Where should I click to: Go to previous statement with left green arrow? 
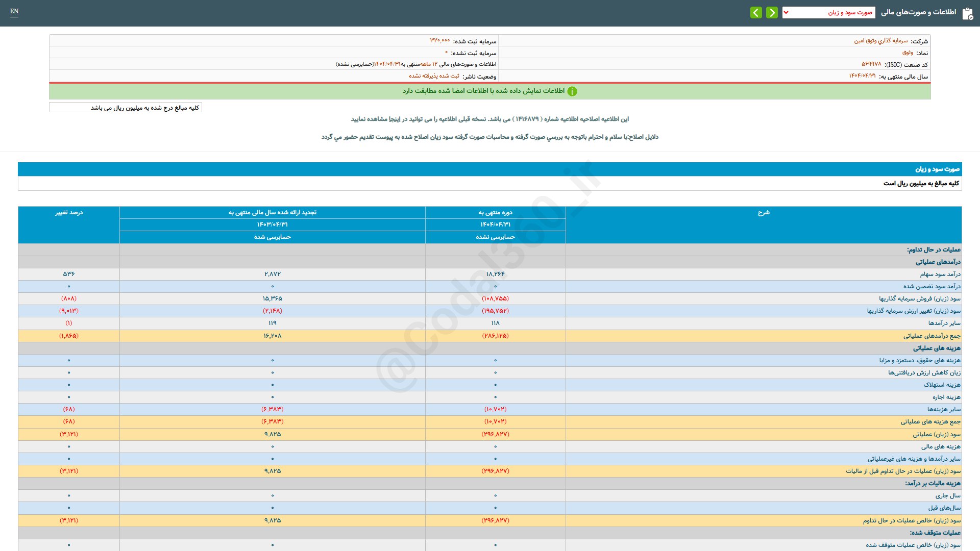756,12
